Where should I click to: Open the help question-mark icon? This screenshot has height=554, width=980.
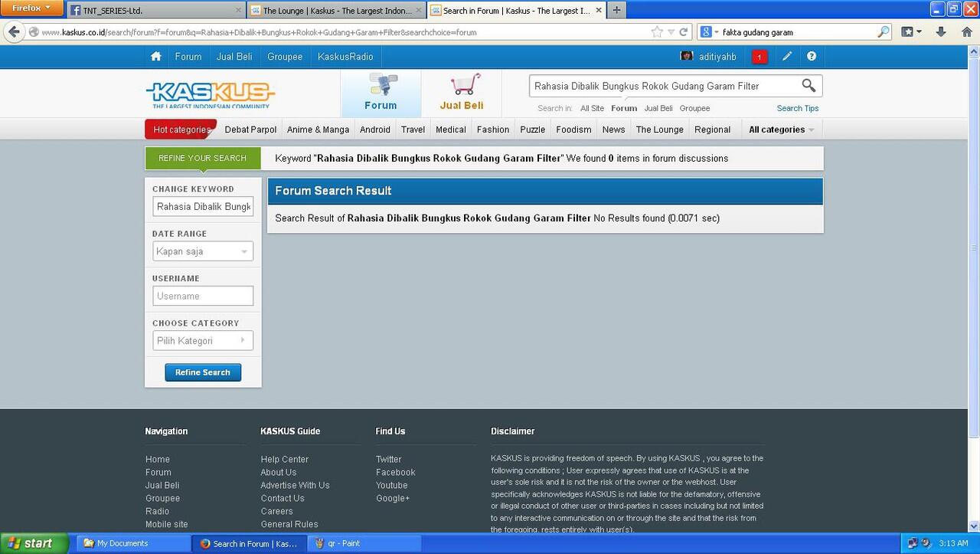click(812, 57)
